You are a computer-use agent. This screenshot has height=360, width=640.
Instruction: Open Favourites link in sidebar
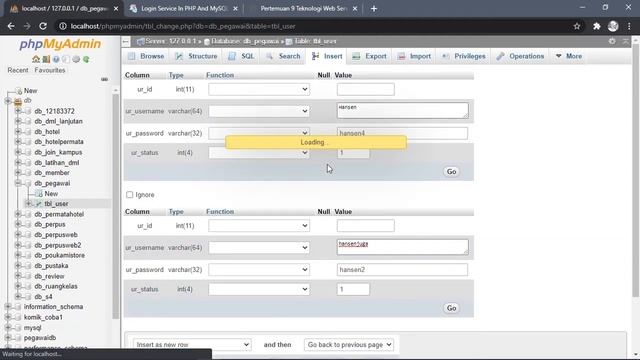[50, 70]
